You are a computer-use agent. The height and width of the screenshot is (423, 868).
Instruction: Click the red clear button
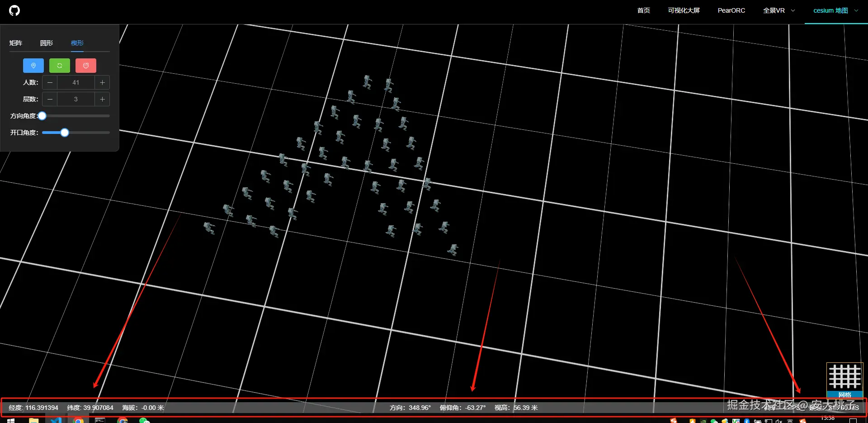click(x=86, y=66)
